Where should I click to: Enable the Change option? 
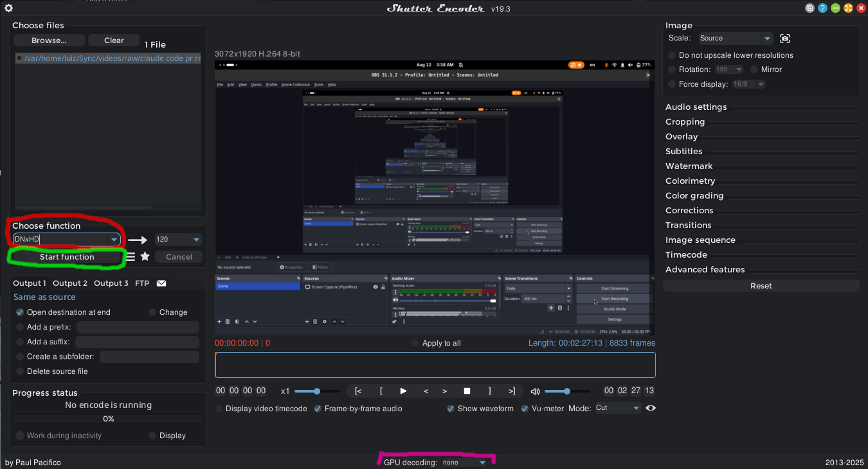click(x=152, y=312)
